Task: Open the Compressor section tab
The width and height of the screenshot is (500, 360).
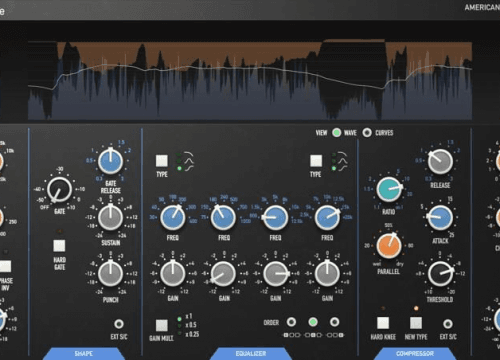Action: (x=415, y=353)
